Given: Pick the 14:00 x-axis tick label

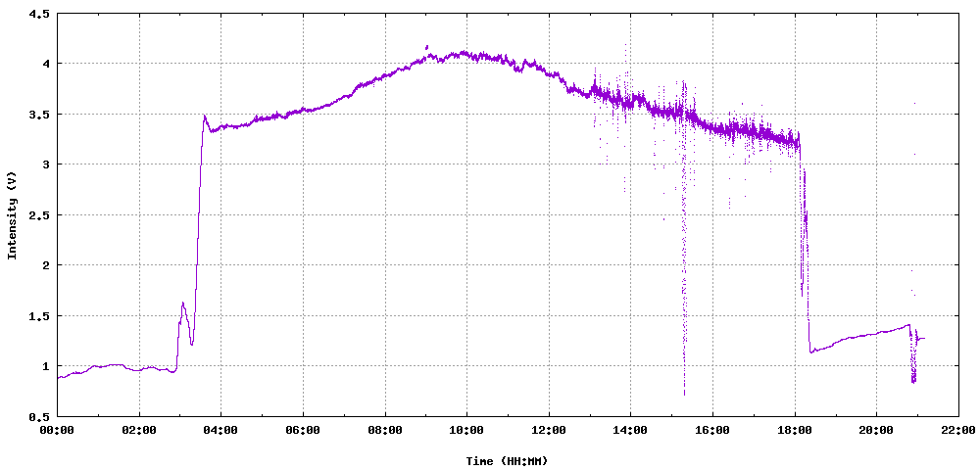Looking at the screenshot, I should point(630,431).
